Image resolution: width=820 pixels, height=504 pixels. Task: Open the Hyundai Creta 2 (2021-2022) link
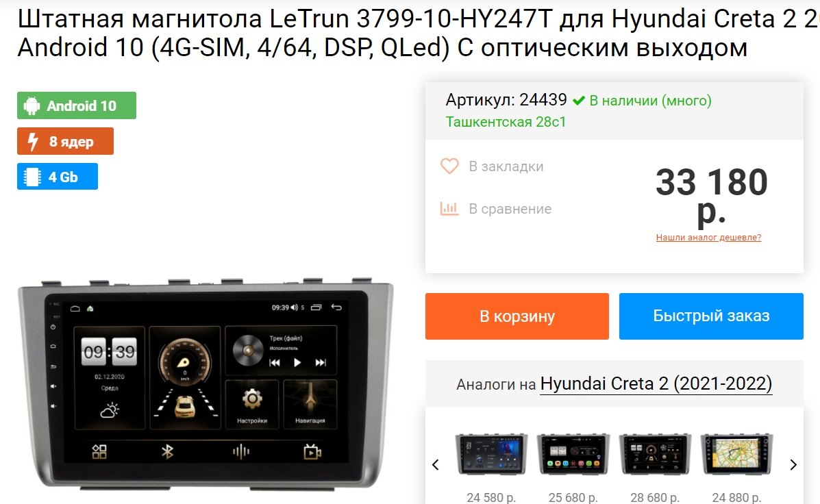tap(656, 383)
